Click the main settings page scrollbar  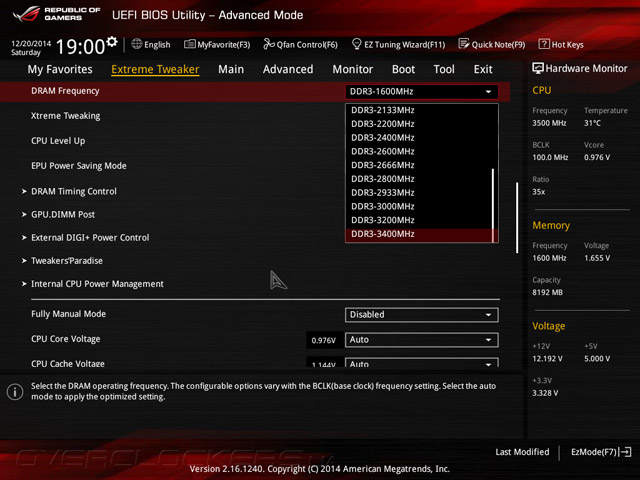pos(517,218)
